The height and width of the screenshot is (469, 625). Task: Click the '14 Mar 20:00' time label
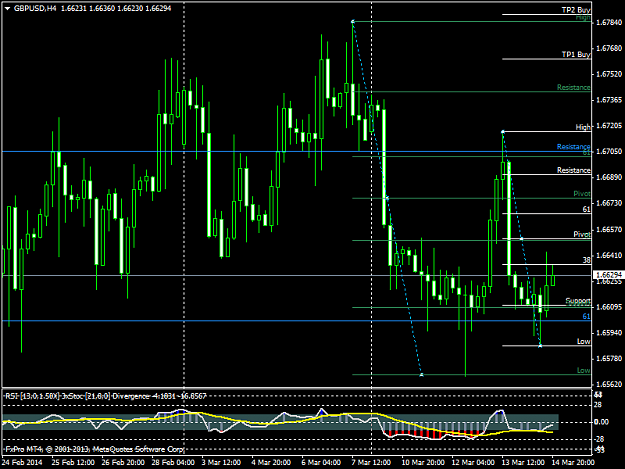(x=573, y=462)
